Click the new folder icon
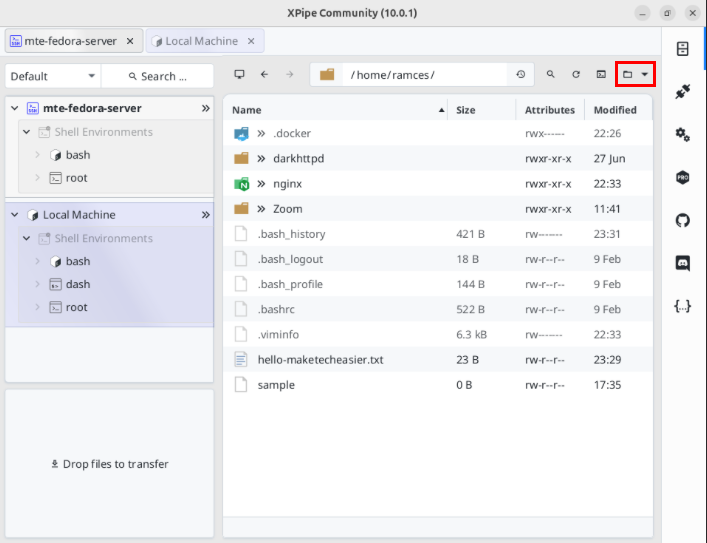This screenshot has width=707, height=543. [x=628, y=74]
